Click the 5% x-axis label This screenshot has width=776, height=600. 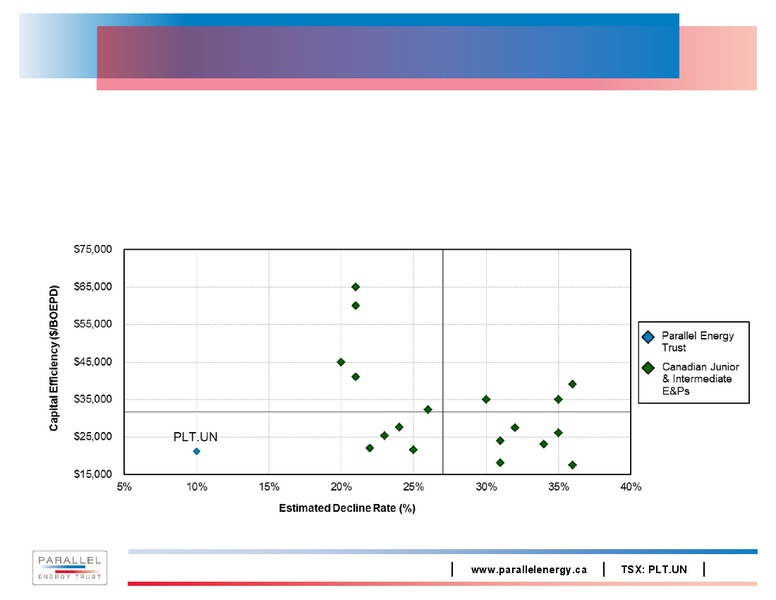coord(124,487)
